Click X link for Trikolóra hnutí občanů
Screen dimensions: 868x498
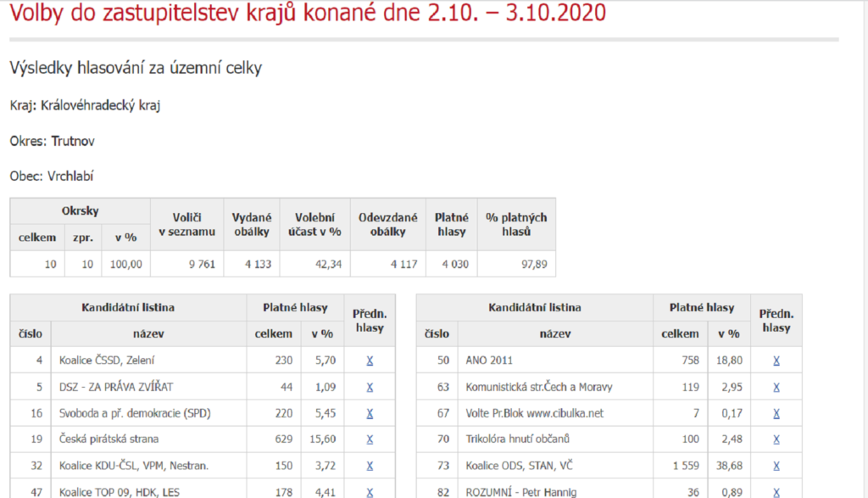tap(776, 439)
